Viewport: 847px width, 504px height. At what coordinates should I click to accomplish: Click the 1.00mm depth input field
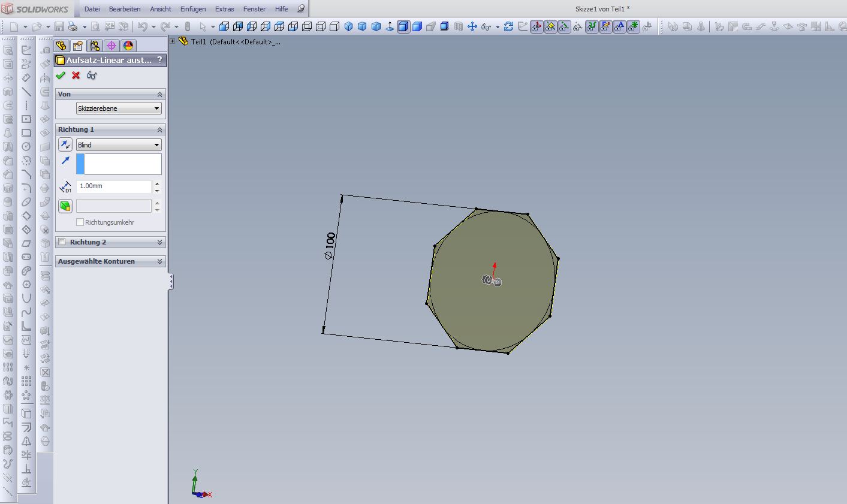114,186
